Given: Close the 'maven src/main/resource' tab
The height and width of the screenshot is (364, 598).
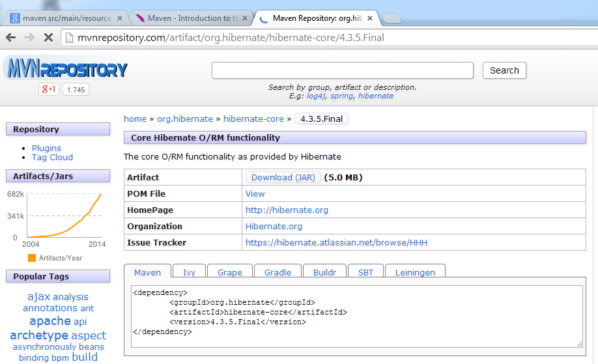Looking at the screenshot, I should tap(120, 18).
